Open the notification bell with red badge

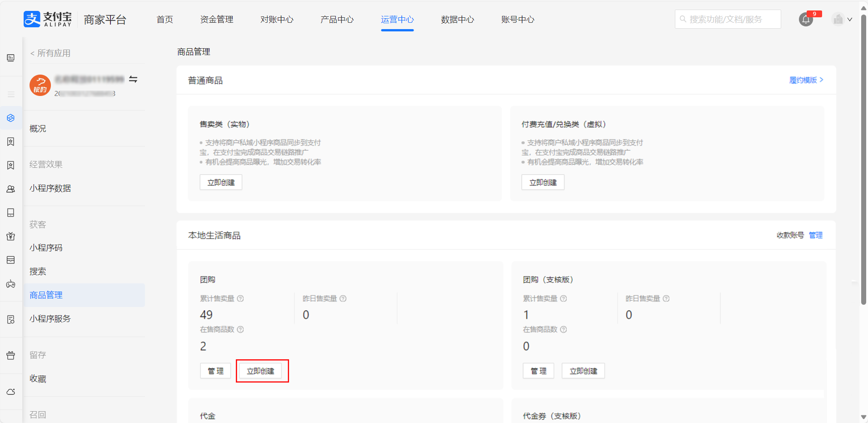pos(806,20)
